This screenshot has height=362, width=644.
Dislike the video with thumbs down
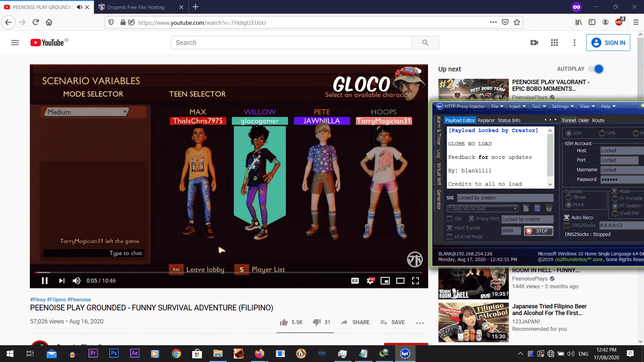[317, 322]
